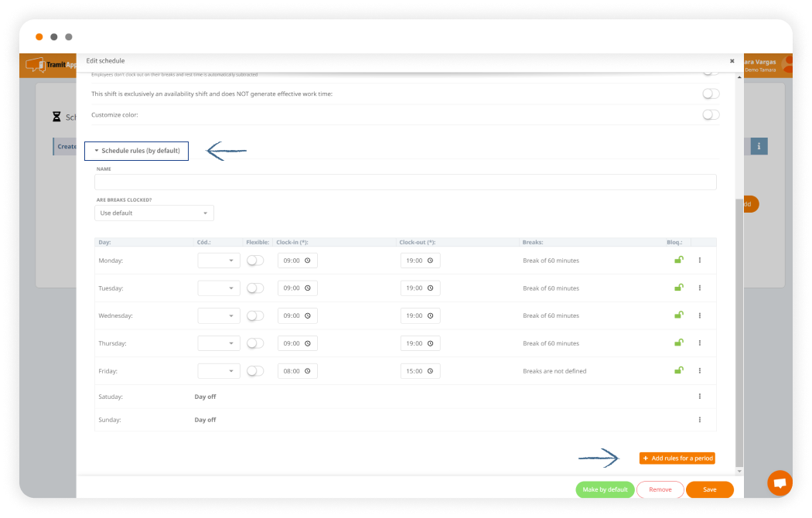Open Thursday's Cód. dropdown
This screenshot has height=518, width=812.
[x=219, y=343]
